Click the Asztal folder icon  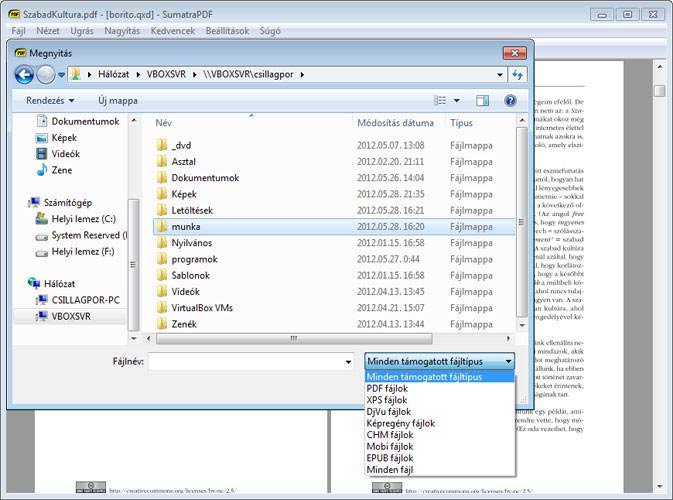[162, 161]
